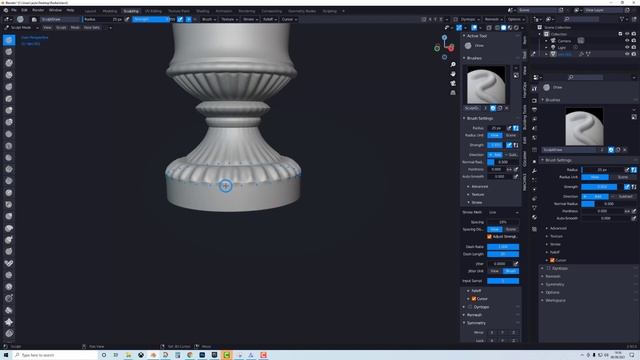Open Task View on the taskbar

116,355
